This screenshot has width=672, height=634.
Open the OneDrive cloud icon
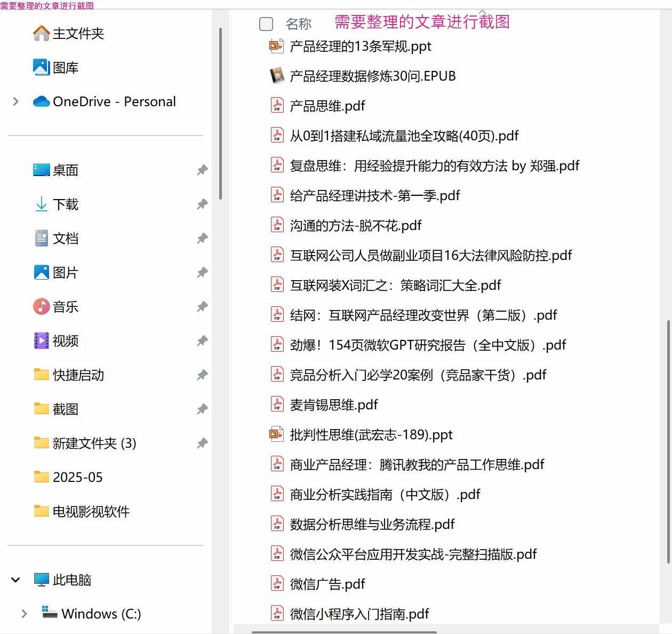pos(41,101)
